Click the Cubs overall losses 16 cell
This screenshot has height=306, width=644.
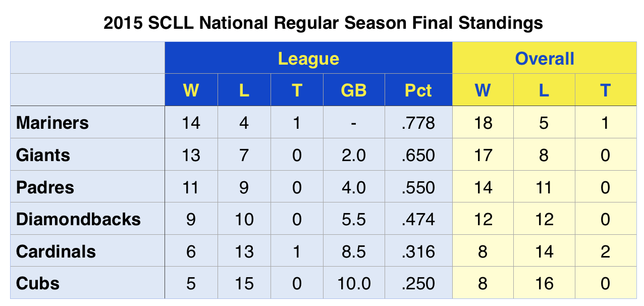point(544,283)
